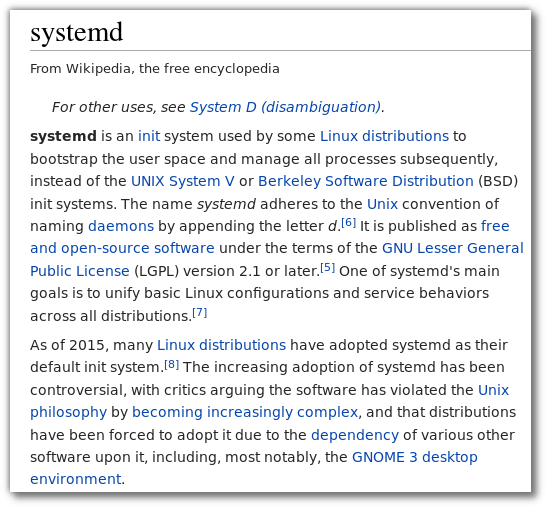This screenshot has height=508, width=547.
Task: Click the "From Wikipedia, the free encyclopedia" tagline
Action: 155,68
